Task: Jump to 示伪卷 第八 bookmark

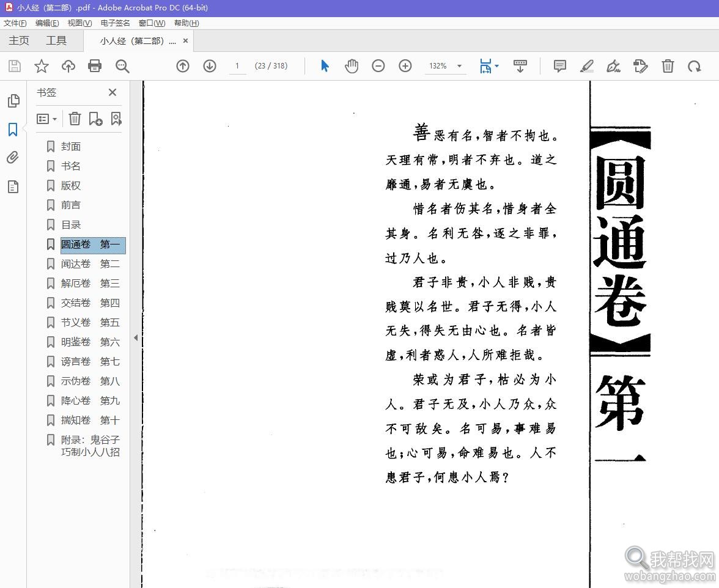Action: coord(90,381)
